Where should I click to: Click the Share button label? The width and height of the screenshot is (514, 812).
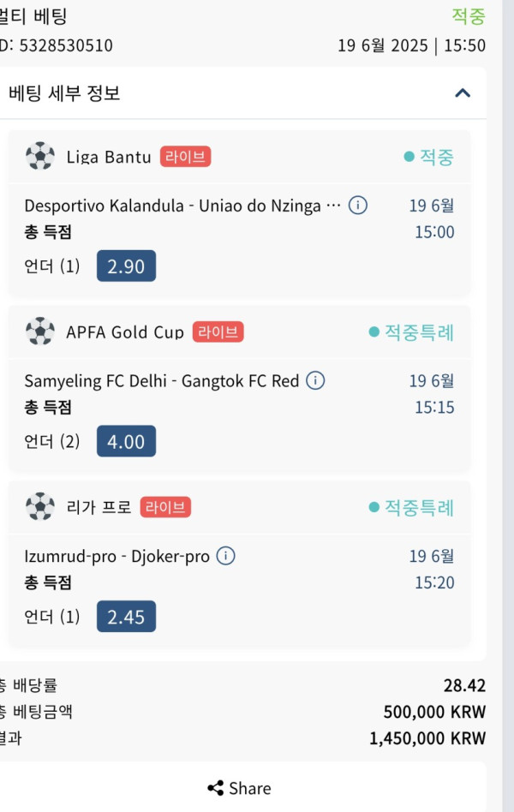[x=250, y=788]
